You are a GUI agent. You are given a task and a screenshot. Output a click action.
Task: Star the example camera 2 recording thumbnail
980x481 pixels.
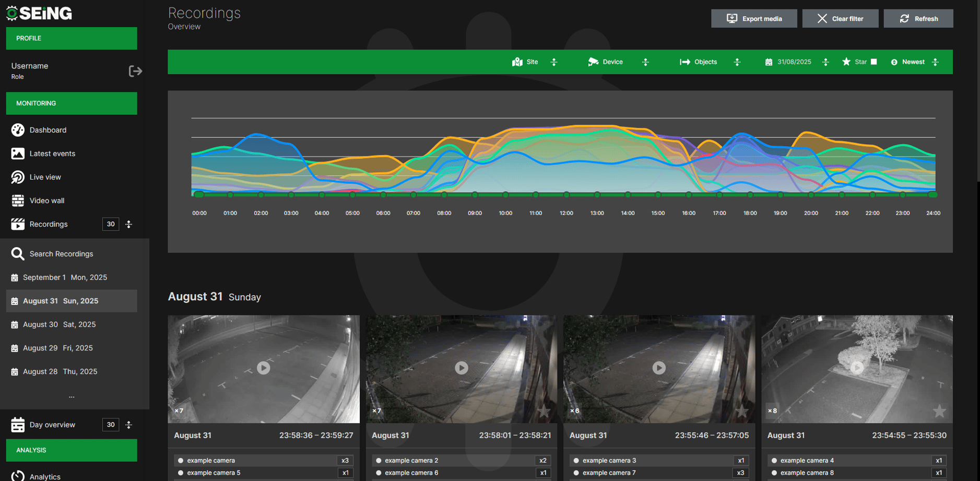tap(544, 412)
